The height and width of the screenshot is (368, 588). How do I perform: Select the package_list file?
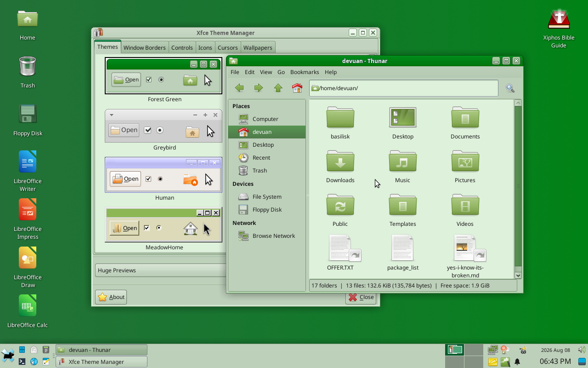pyautogui.click(x=402, y=253)
